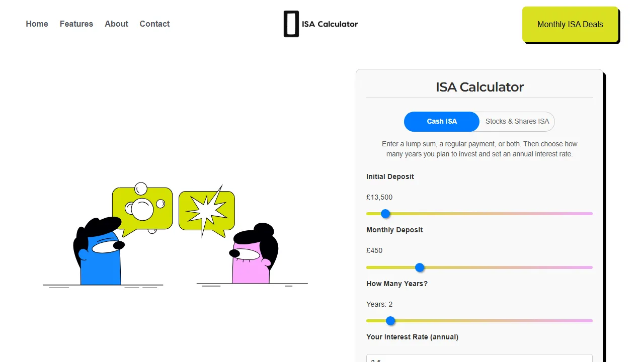Visit the About page
644x362 pixels.
pos(116,24)
